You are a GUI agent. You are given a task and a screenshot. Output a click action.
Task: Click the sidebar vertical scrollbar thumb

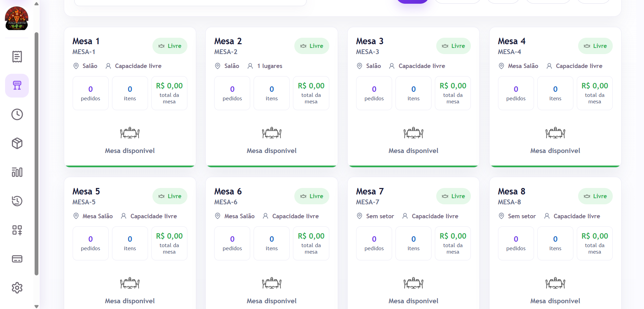(36, 154)
